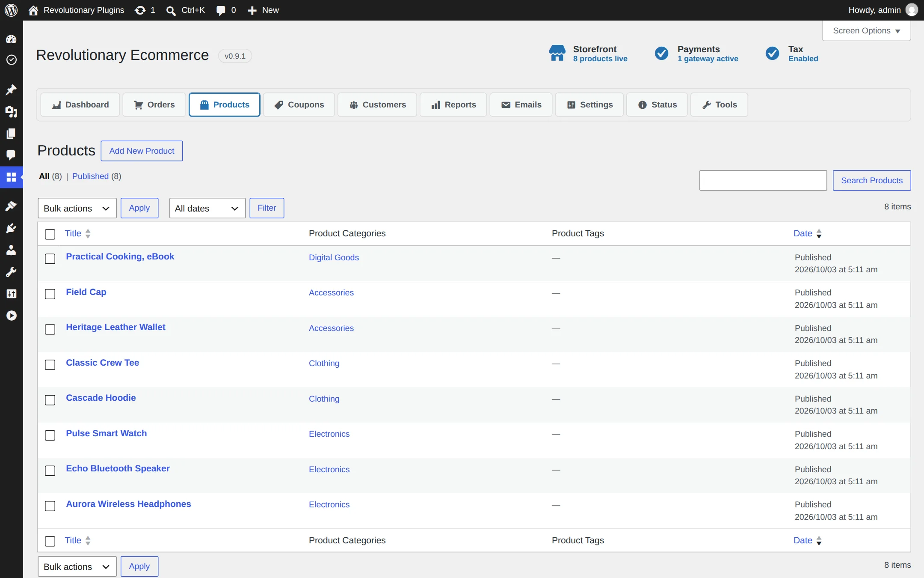The image size is (924, 578).
Task: Open the All dates dropdown
Action: tap(207, 208)
